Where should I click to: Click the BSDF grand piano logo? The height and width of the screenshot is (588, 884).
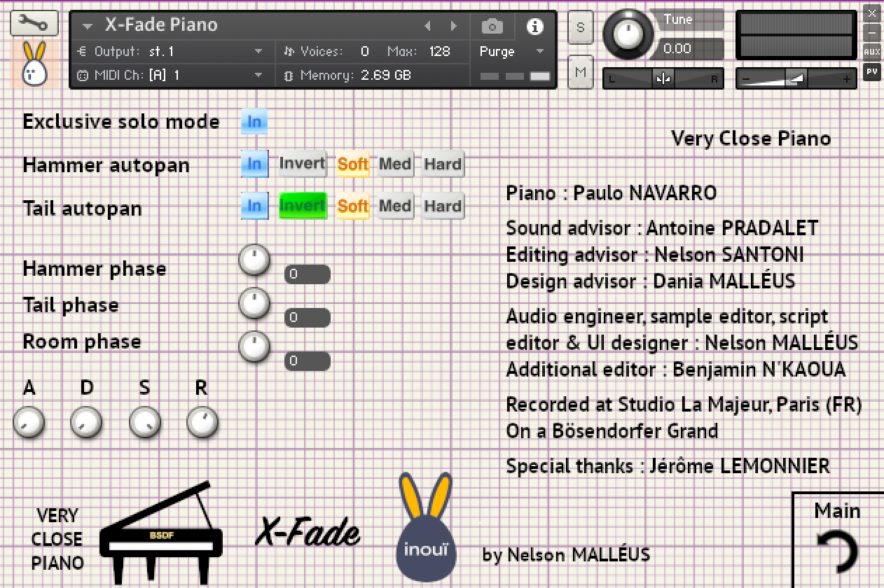coord(161,532)
